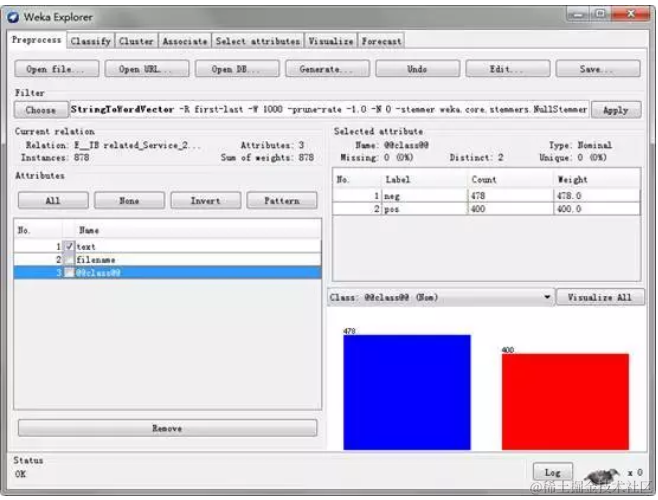Open the Forecast tab
The image size is (658, 500).
(381, 41)
